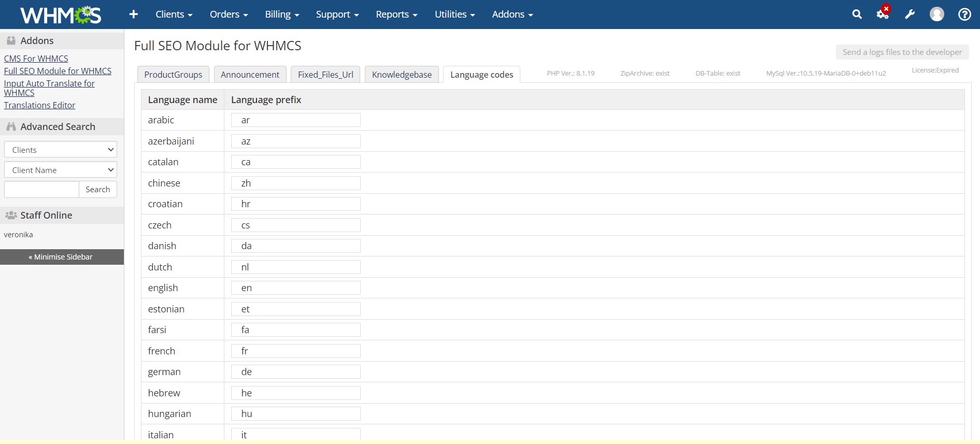
Task: Open the Support menu
Action: coord(337,15)
